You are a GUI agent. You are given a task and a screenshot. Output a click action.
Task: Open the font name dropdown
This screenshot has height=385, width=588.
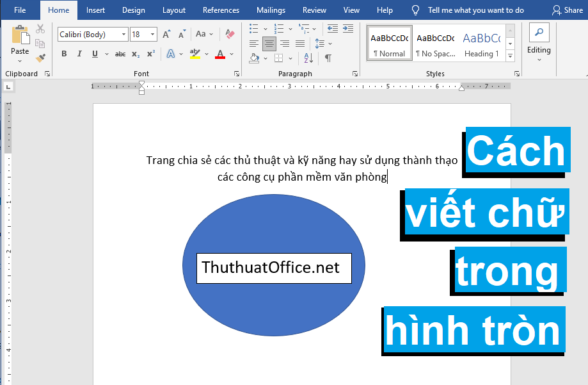(124, 33)
